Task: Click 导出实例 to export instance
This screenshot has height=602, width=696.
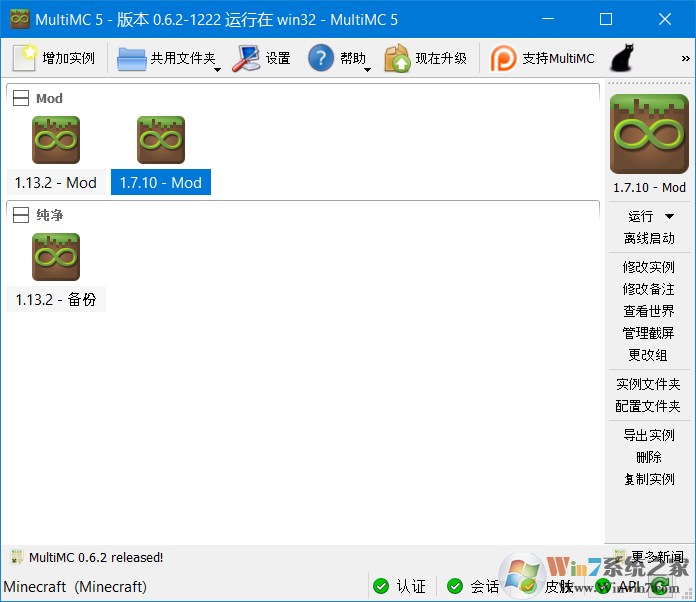Action: tap(649, 435)
